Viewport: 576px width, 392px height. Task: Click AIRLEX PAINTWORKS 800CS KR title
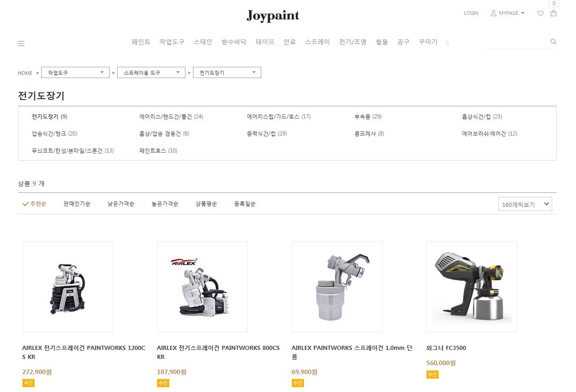click(x=218, y=353)
